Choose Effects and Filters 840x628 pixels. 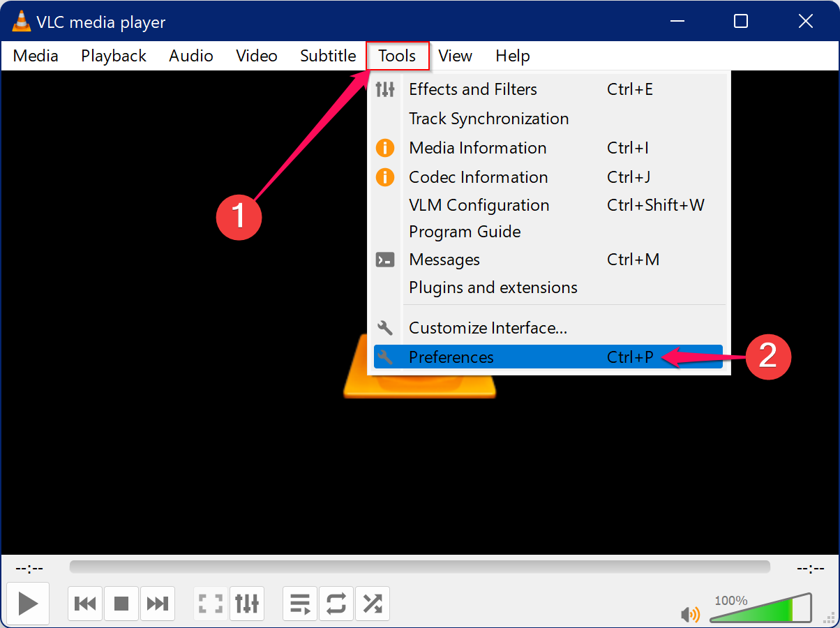click(x=548, y=89)
